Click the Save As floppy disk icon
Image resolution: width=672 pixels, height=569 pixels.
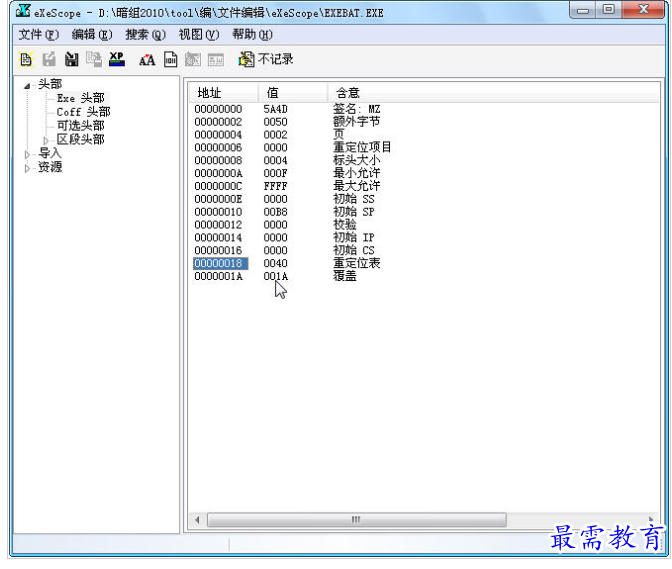pos(72,59)
